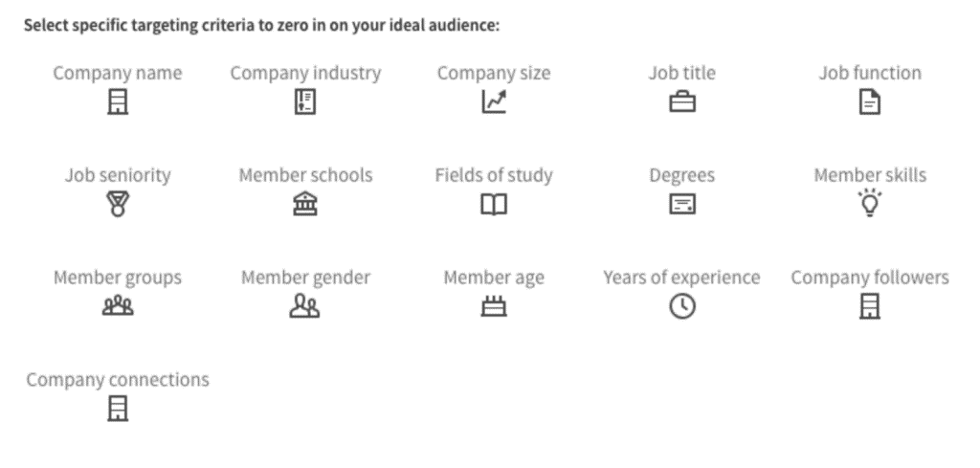Select the Fields of study book icon
Image resolution: width=980 pixels, height=468 pixels.
(x=494, y=204)
